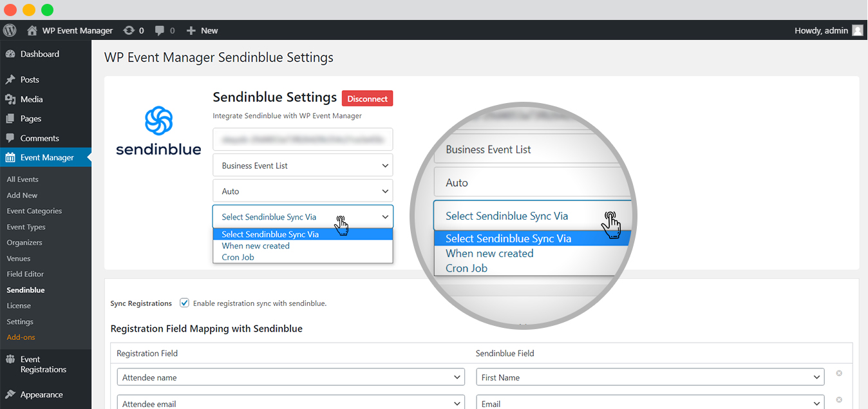This screenshot has width=868, height=409.
Task: Choose 'Cron Job' sync option
Action: pyautogui.click(x=303, y=257)
